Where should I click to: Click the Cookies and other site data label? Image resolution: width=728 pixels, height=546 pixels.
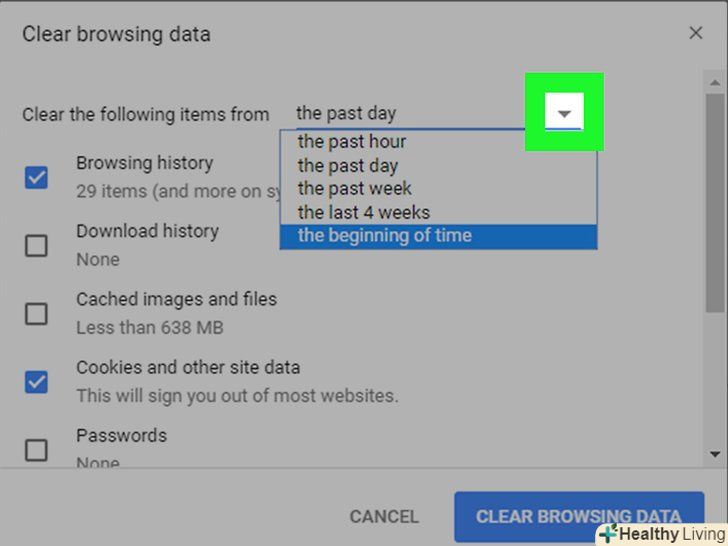(188, 367)
